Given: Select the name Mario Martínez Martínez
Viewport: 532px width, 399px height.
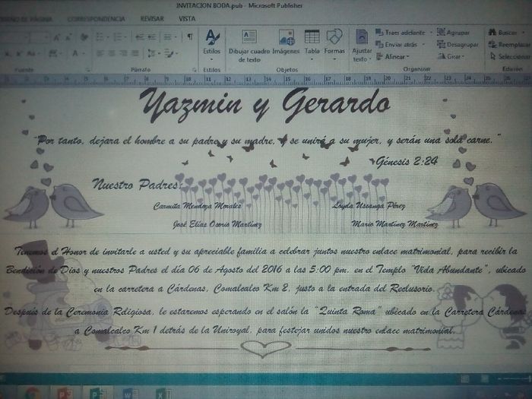Looking at the screenshot, I should [x=394, y=224].
